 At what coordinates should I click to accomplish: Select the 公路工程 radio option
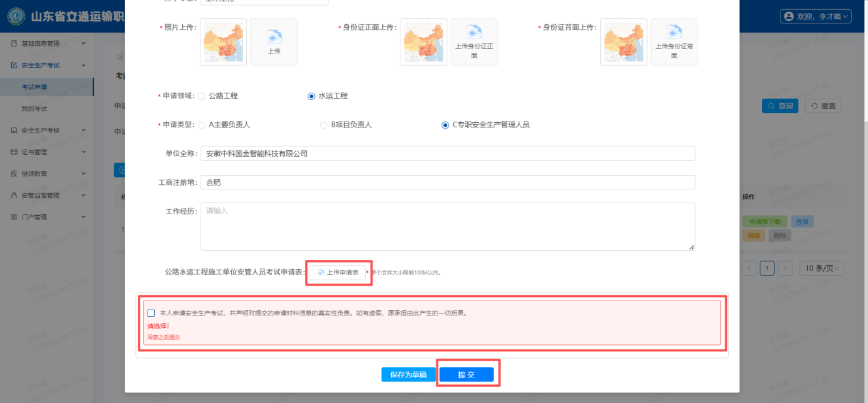pyautogui.click(x=202, y=96)
